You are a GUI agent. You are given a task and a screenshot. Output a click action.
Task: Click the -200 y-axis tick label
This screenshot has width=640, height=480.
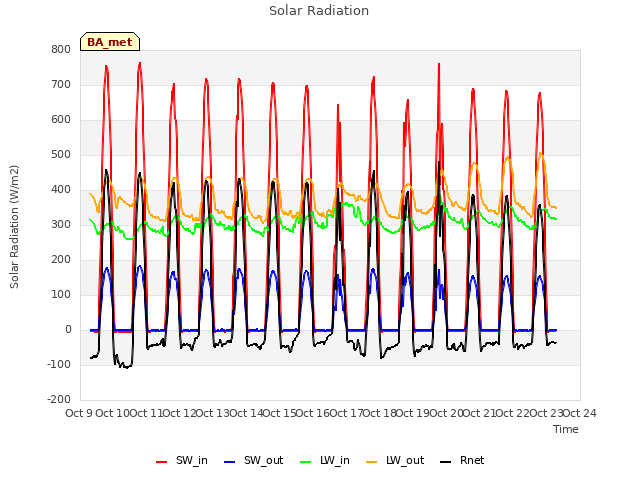(x=59, y=400)
